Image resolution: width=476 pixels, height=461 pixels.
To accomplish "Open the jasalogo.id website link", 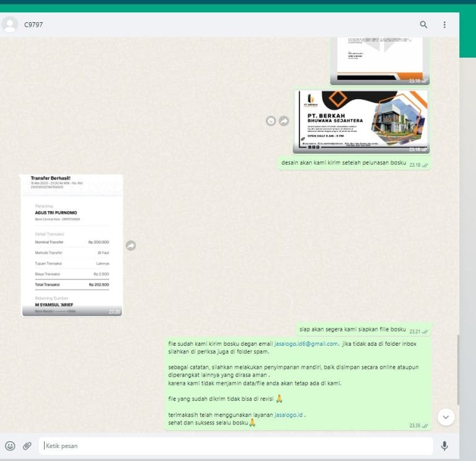I will 288,415.
